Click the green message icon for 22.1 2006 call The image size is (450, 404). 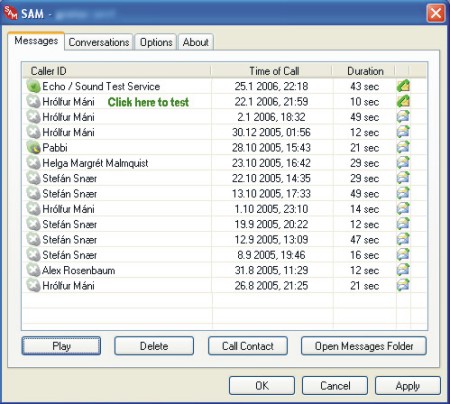tap(403, 102)
